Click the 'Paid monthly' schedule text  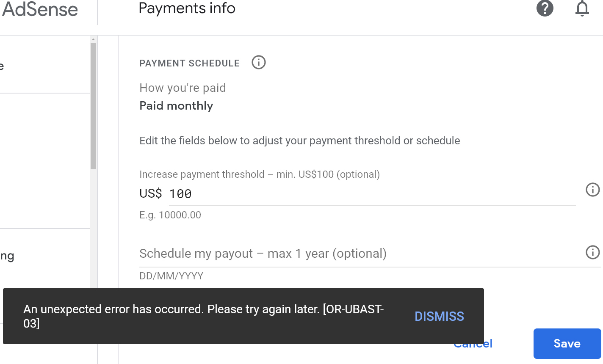[176, 106]
